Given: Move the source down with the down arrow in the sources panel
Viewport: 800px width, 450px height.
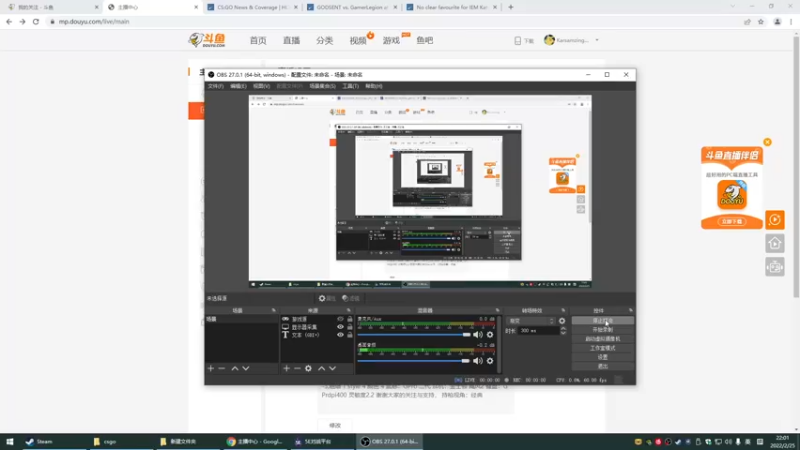Looking at the screenshot, I should coord(333,368).
